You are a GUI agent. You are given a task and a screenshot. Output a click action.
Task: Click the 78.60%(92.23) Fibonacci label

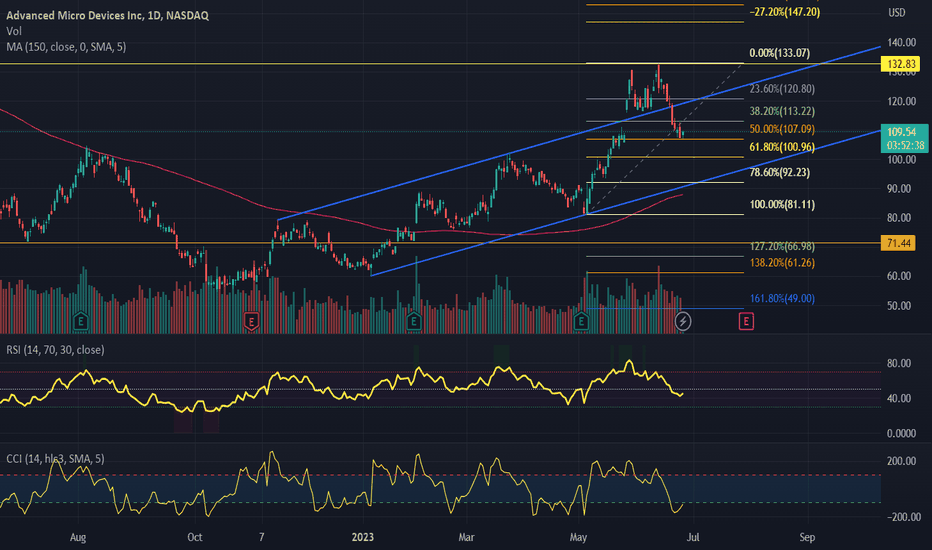779,172
